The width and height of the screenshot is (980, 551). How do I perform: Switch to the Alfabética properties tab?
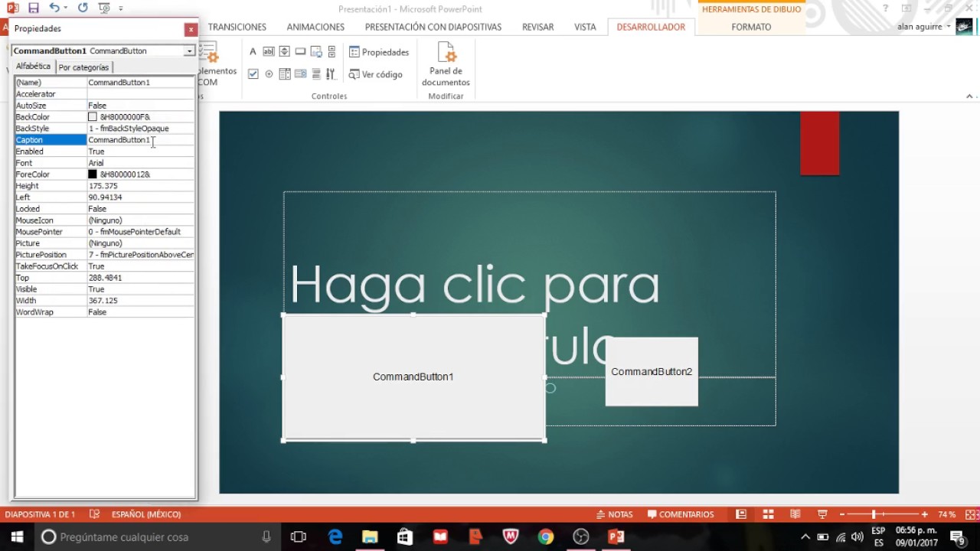34,67
